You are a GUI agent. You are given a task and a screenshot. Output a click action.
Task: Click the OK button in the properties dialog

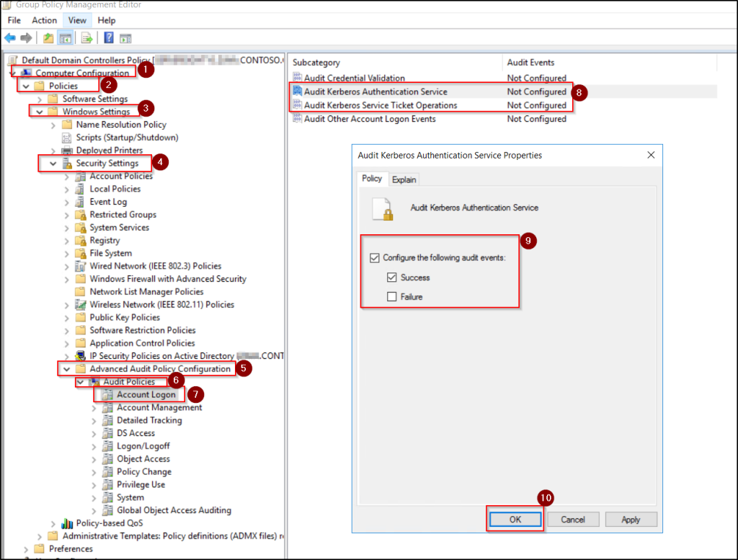[x=515, y=519]
